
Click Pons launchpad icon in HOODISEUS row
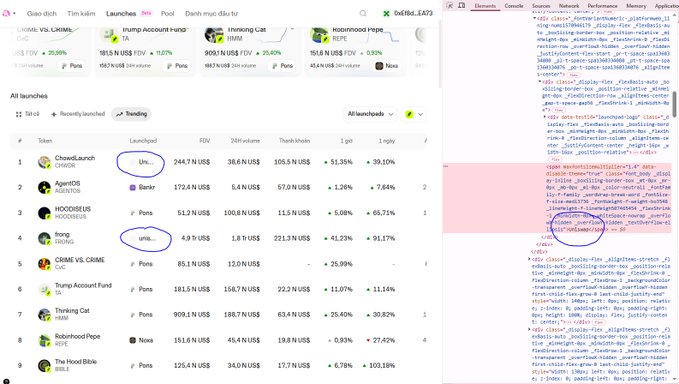point(133,213)
